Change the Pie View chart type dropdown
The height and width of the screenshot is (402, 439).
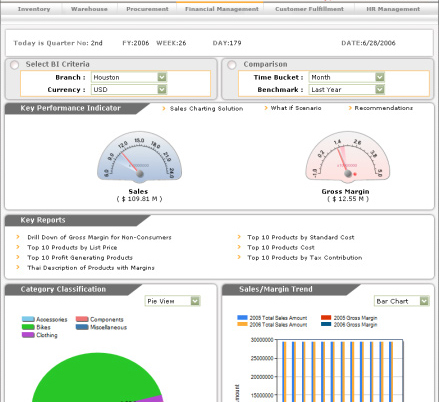point(173,301)
